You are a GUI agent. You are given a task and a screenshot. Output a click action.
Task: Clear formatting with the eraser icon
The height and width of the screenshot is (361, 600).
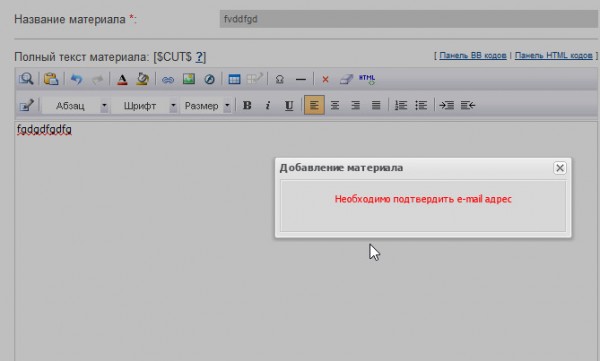pos(346,79)
